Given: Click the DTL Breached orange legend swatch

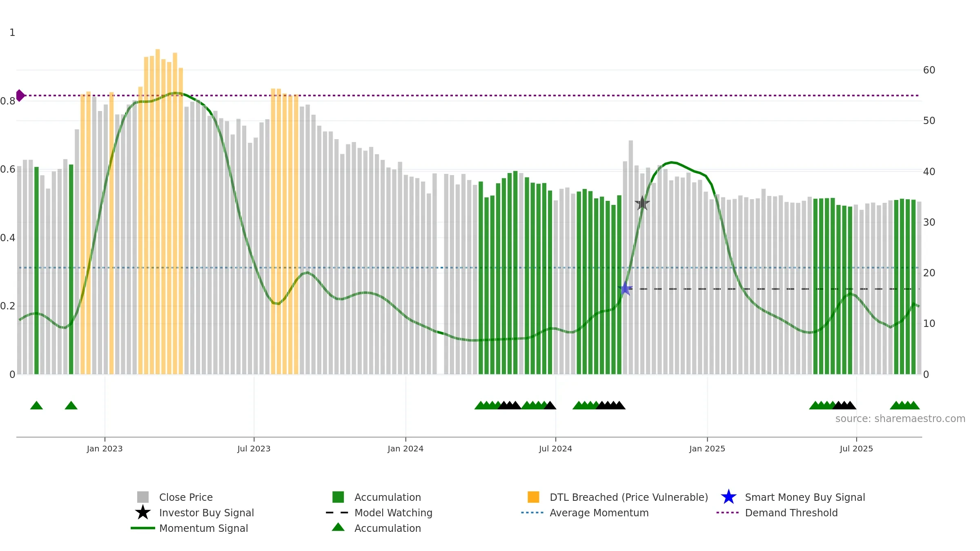Looking at the screenshot, I should pos(533,497).
